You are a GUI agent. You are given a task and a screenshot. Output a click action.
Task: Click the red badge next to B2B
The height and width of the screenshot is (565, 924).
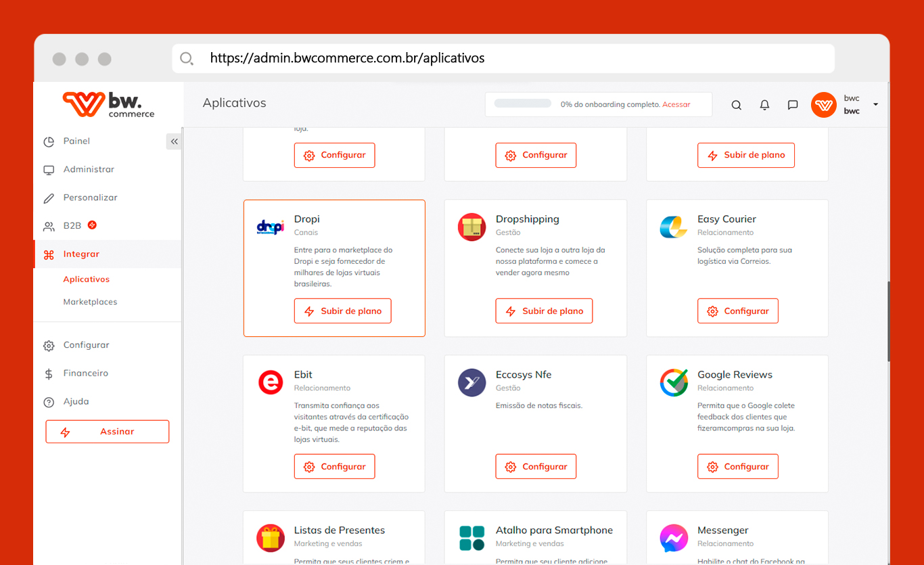[92, 225]
